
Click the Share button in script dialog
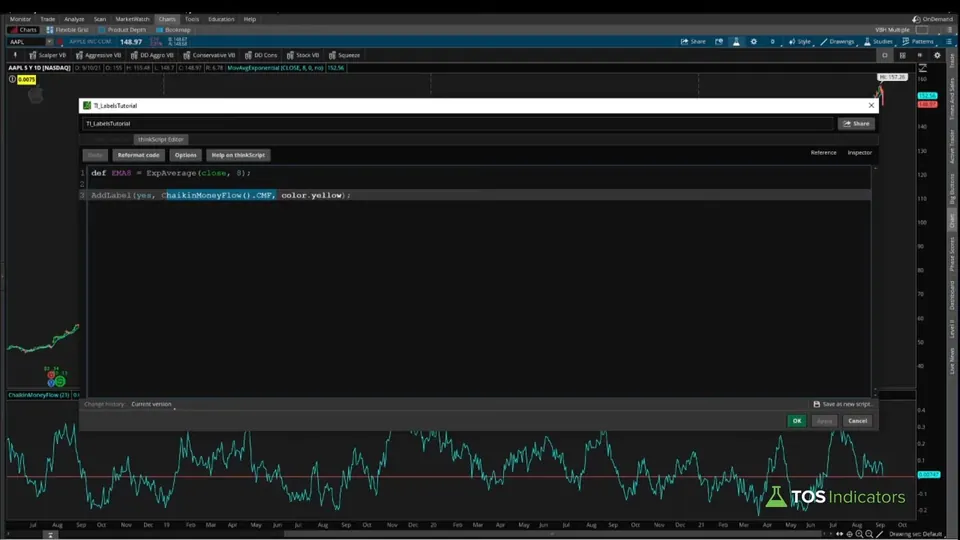coord(856,124)
